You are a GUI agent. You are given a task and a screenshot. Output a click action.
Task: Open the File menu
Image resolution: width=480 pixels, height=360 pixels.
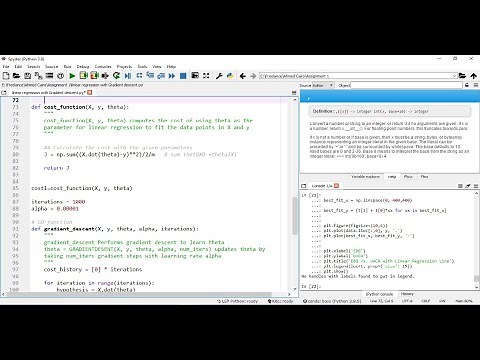(6, 67)
